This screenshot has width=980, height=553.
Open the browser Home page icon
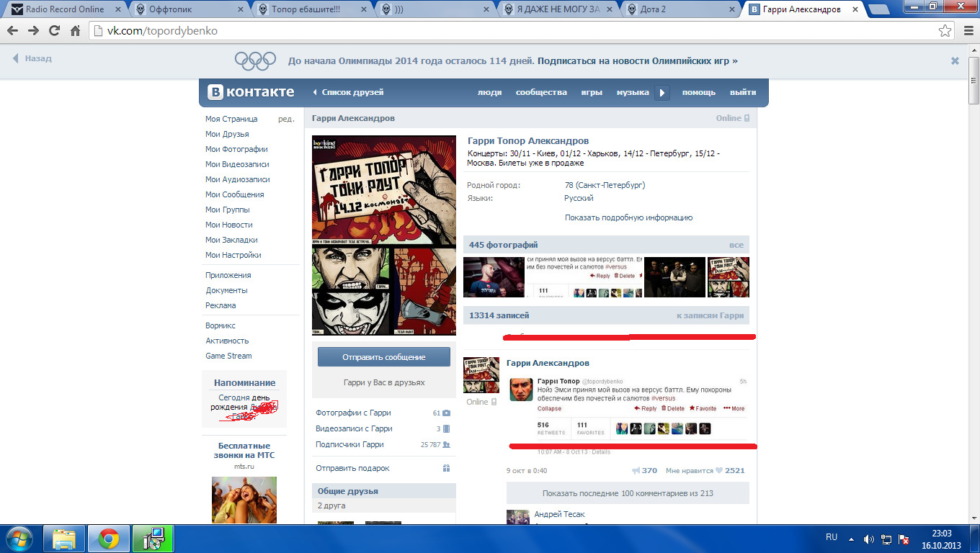[x=75, y=31]
